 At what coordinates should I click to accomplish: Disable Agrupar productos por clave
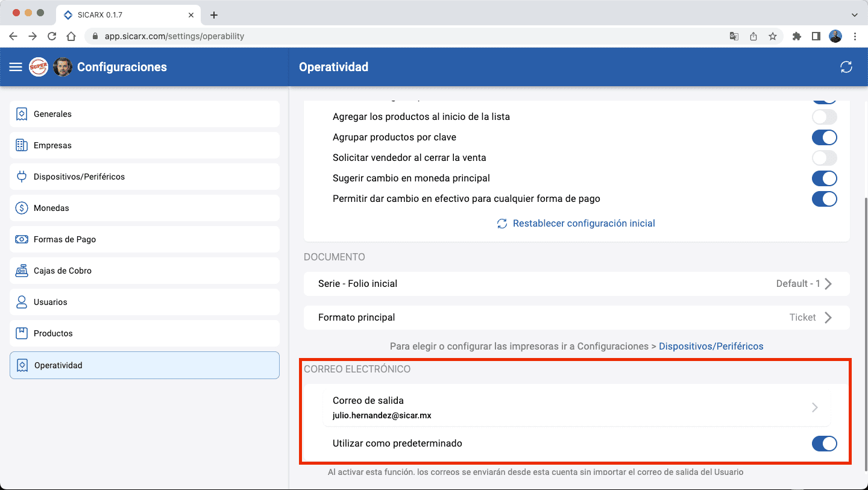(x=824, y=137)
